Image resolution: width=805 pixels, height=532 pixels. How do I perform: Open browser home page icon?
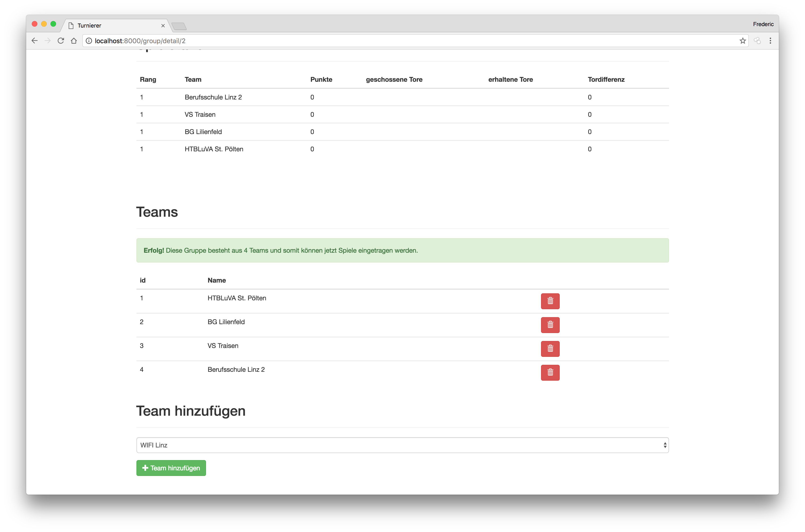(74, 41)
